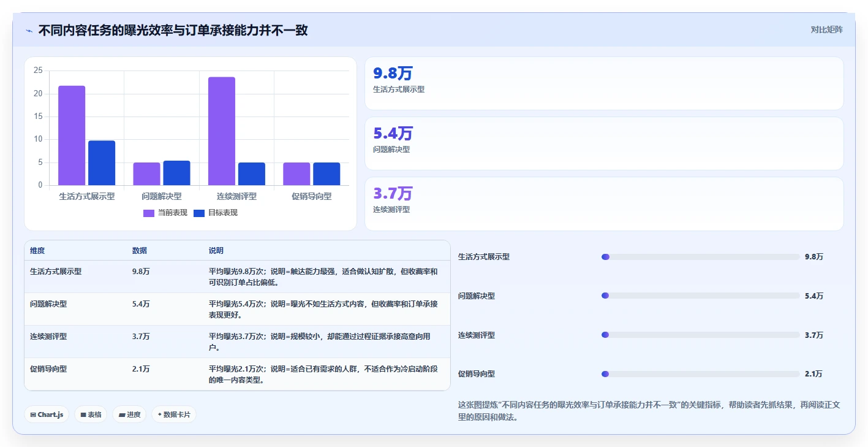Click the purple bar for 促销导向型
868x447 pixels.
tap(296, 174)
